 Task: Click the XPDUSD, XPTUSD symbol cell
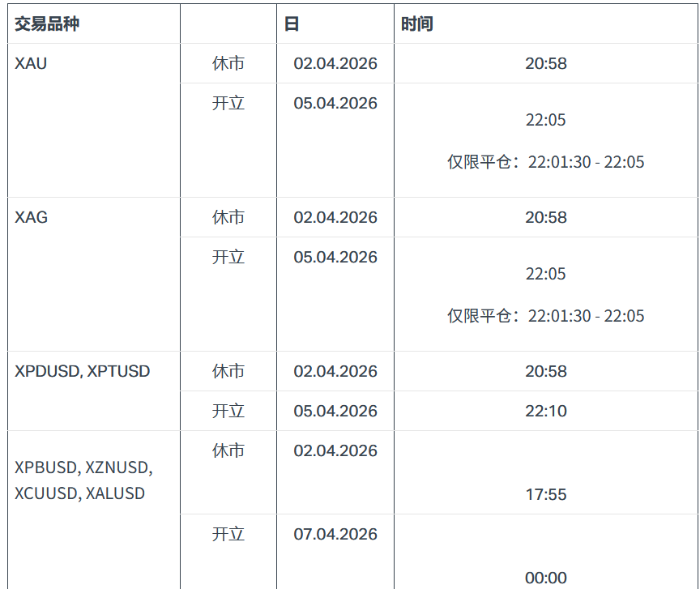tap(82, 371)
